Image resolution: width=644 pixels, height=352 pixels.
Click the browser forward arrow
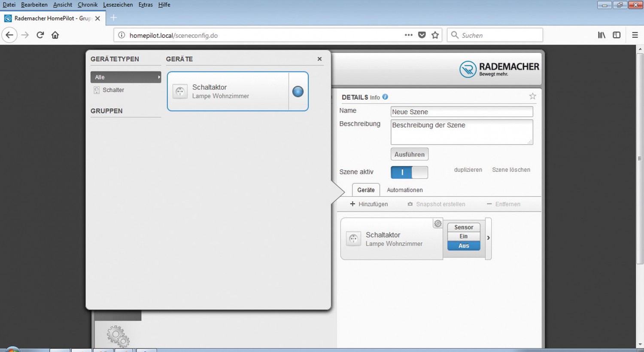coord(25,35)
